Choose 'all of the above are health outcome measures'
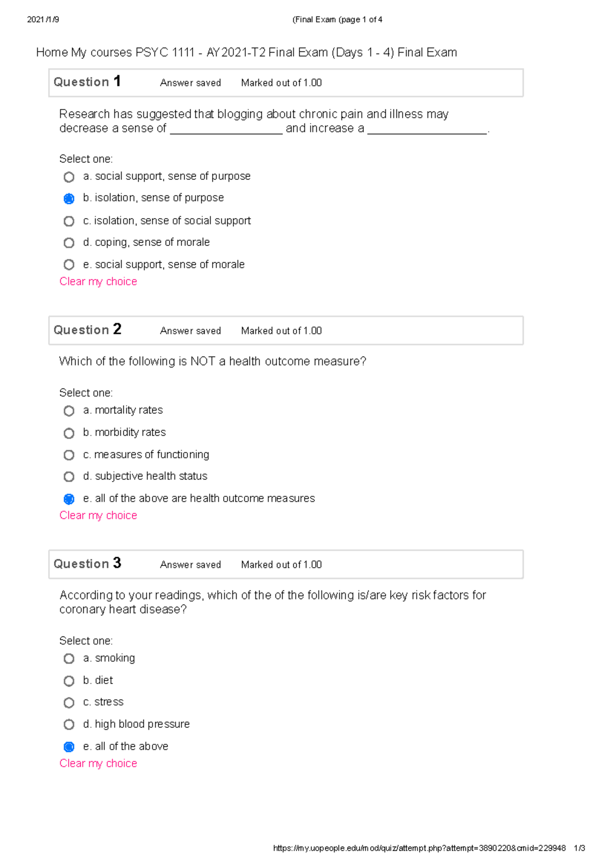 [69, 499]
